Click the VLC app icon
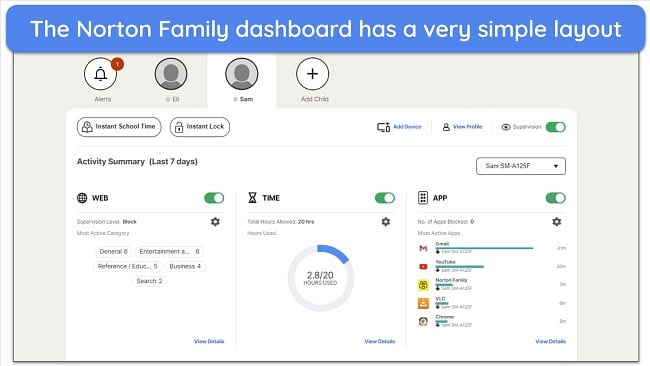650x366 pixels. pos(423,303)
